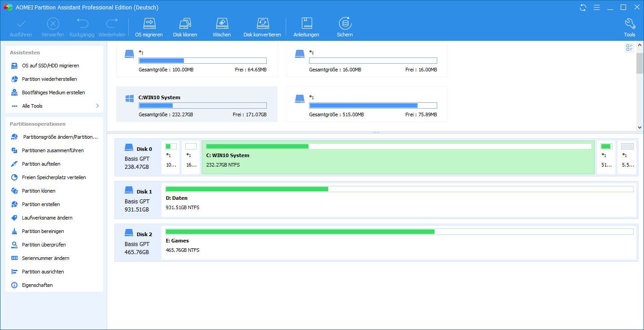Select the C:WIN10 System partition card
The image size is (644, 330).
coord(197,104)
